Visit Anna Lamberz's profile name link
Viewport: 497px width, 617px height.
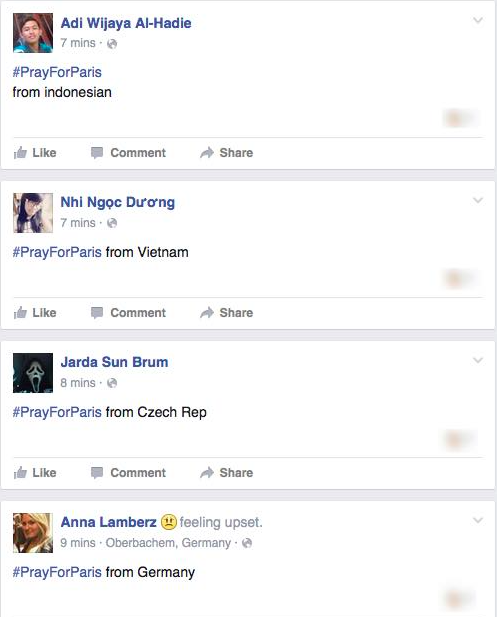[109, 522]
